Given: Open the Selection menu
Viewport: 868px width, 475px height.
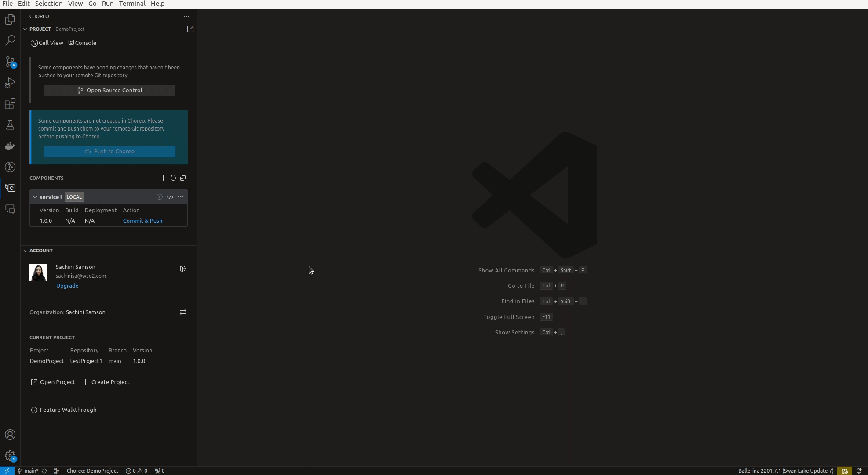Looking at the screenshot, I should click(x=48, y=4).
